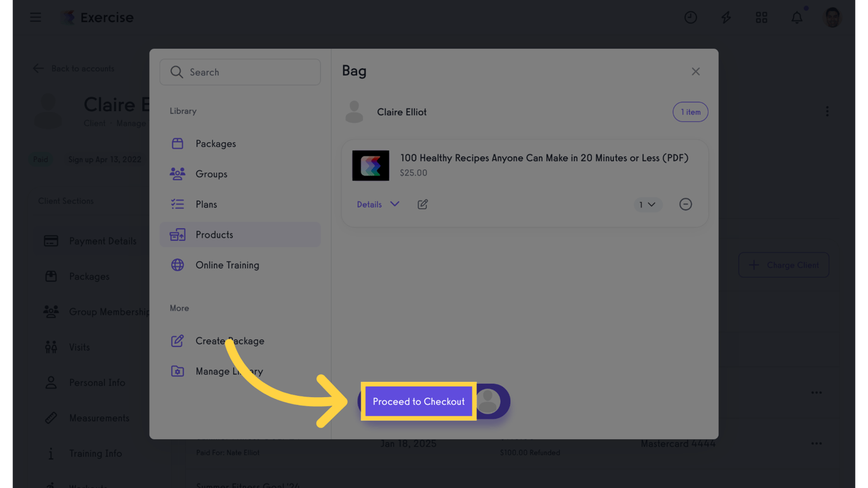Open the hamburger menu icon
The height and width of the screenshot is (488, 868).
(x=36, y=17)
